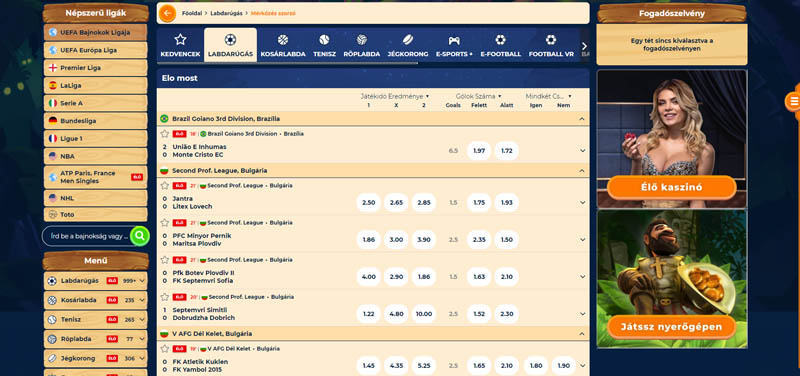Open the Játékido Eredménye market dropdown
Image resolution: width=800 pixels, height=376 pixels.
click(x=395, y=96)
